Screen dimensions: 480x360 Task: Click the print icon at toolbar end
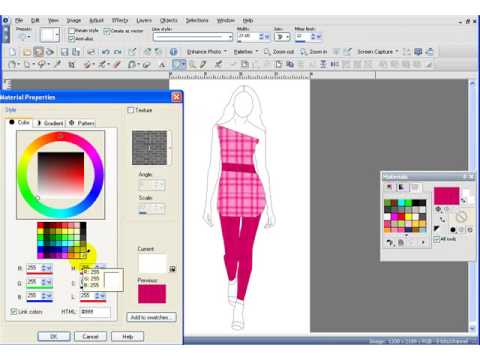click(x=430, y=52)
